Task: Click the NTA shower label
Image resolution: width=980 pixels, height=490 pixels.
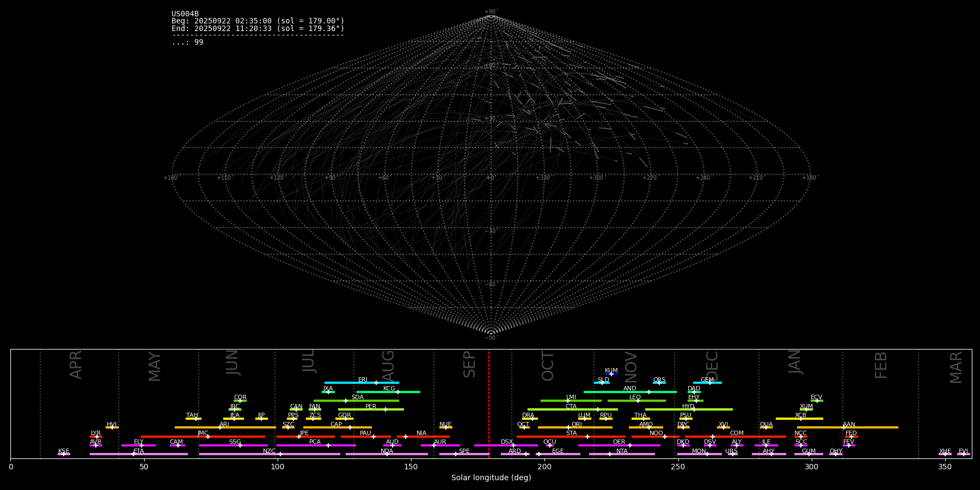Action: pos(622,451)
